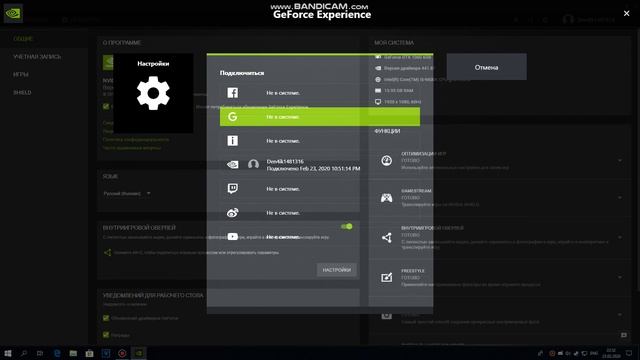Click the Freestyle edit icon

click(387, 277)
